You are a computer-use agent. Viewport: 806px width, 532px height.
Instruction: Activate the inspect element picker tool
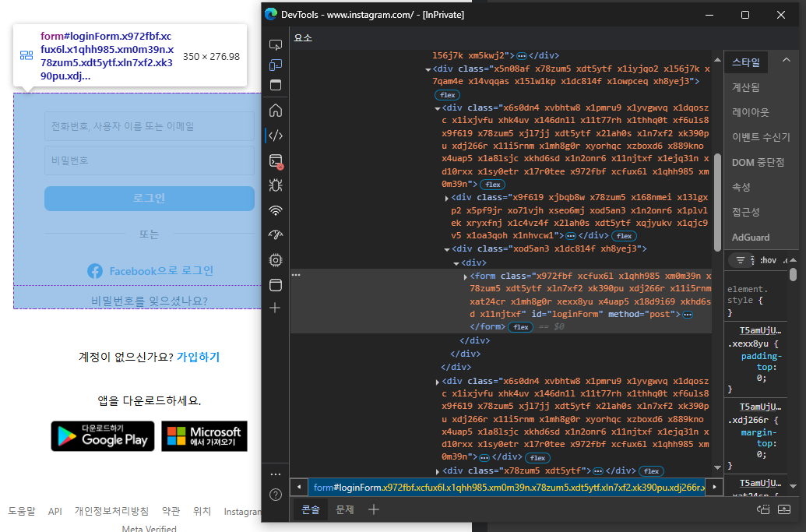pyautogui.click(x=276, y=45)
